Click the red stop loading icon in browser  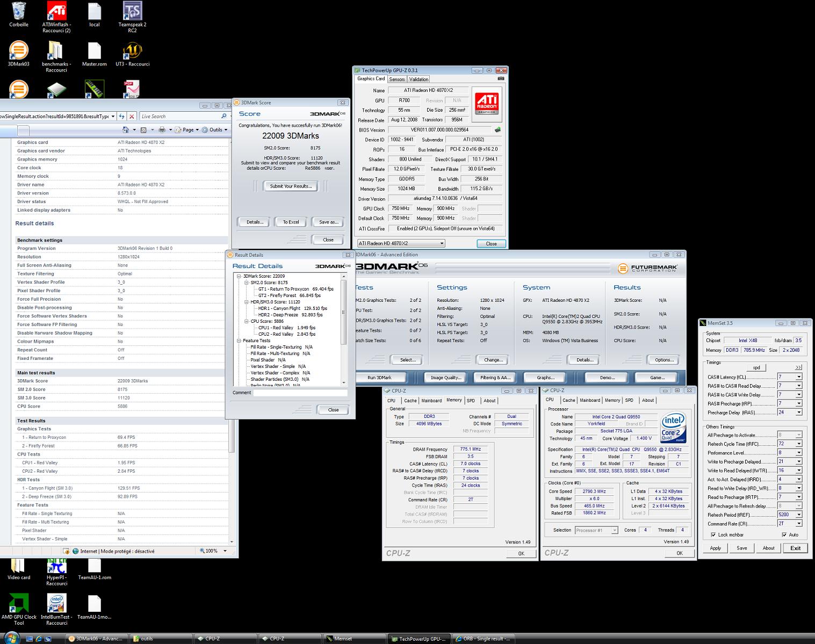(132, 116)
